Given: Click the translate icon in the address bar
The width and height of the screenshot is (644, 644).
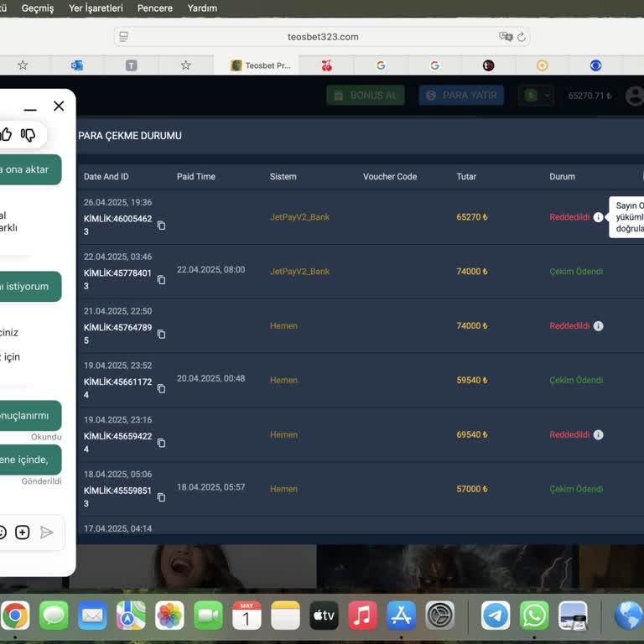Looking at the screenshot, I should point(506,37).
